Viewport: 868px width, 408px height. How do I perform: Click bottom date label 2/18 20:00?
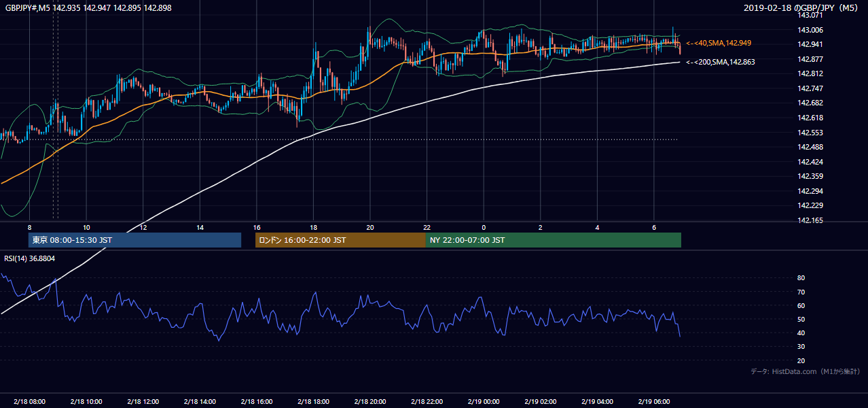click(370, 401)
